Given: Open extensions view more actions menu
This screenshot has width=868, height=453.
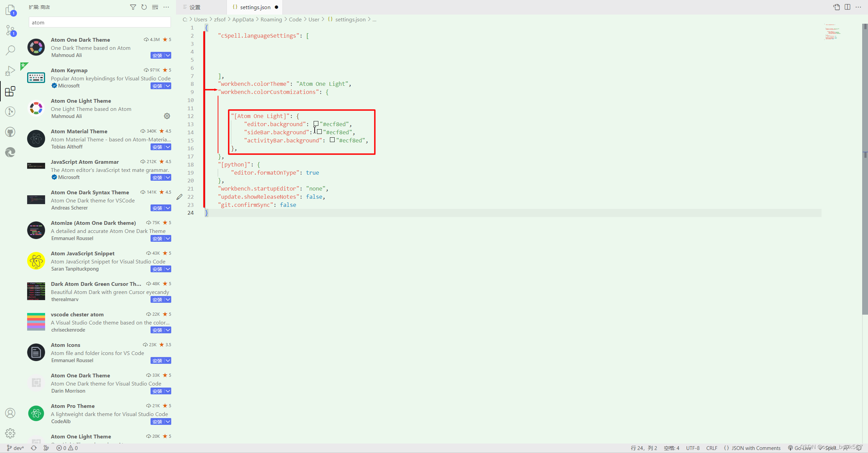Looking at the screenshot, I should pos(166,7).
